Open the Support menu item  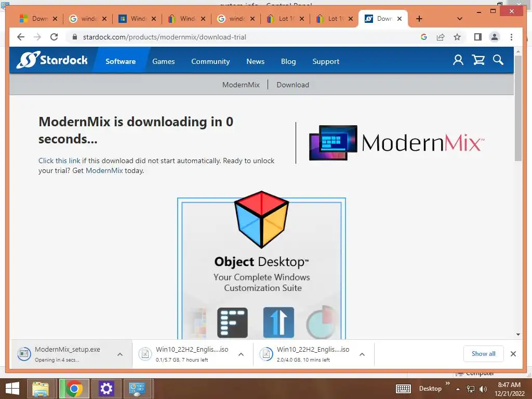(x=326, y=61)
